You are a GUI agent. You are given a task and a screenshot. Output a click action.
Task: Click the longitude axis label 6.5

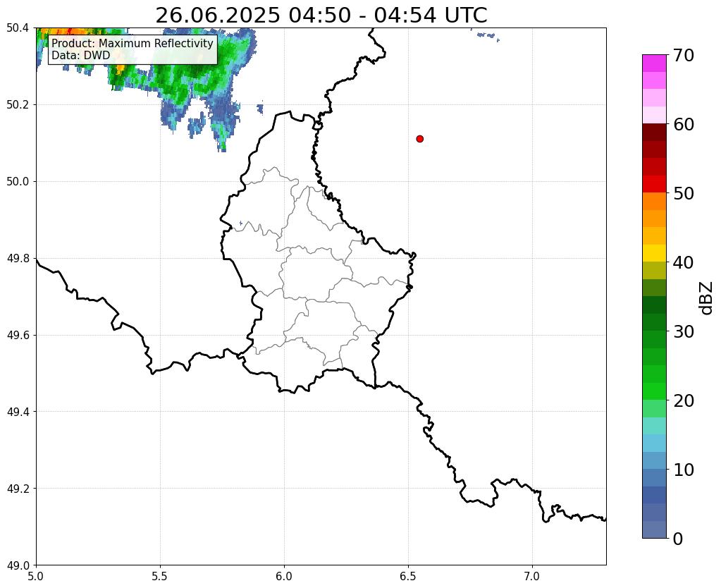[x=408, y=576]
